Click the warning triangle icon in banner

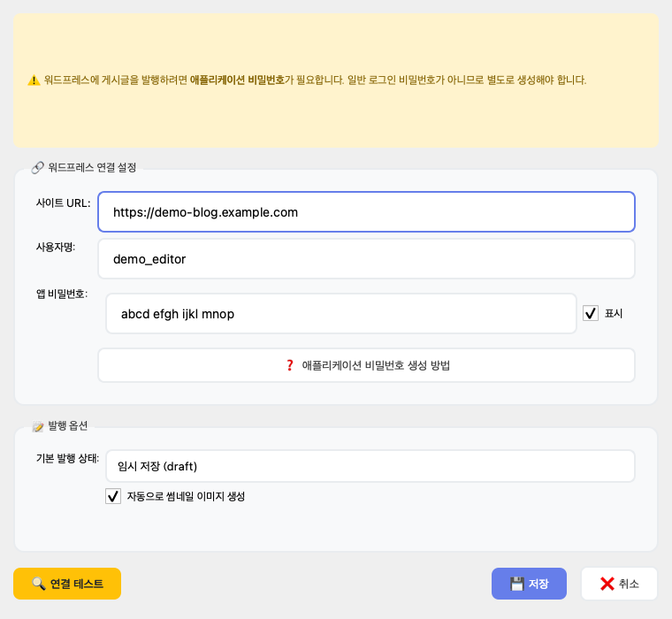[x=34, y=80]
